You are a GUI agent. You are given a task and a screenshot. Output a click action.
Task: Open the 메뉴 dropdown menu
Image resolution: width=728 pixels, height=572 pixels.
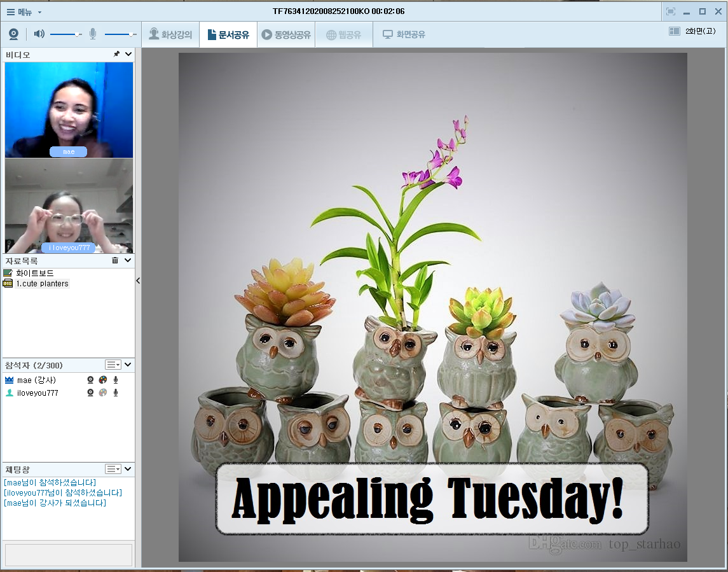click(24, 11)
